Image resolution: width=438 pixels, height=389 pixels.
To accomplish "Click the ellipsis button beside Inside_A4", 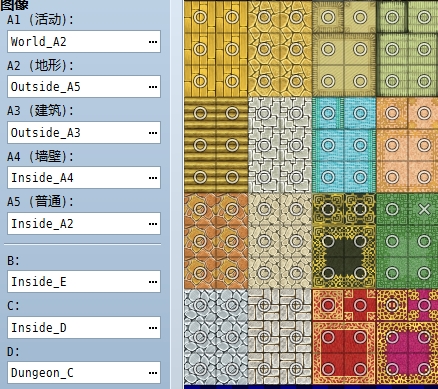I will click(153, 178).
